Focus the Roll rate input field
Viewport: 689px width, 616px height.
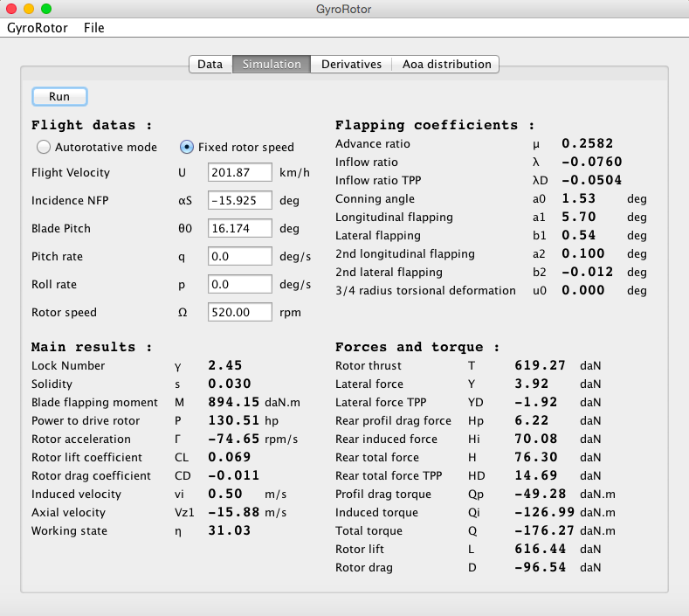tap(240, 285)
